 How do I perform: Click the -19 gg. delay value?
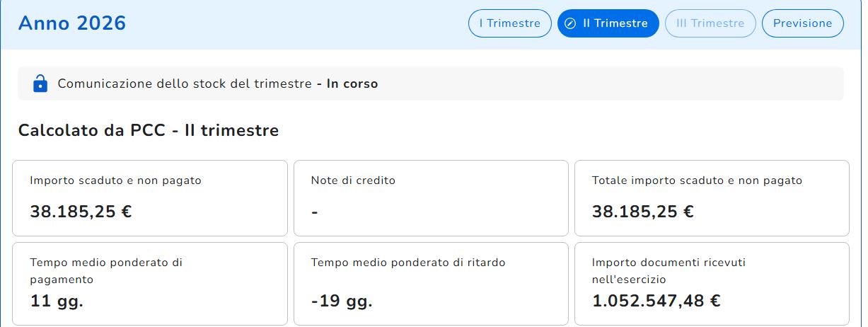[342, 301]
